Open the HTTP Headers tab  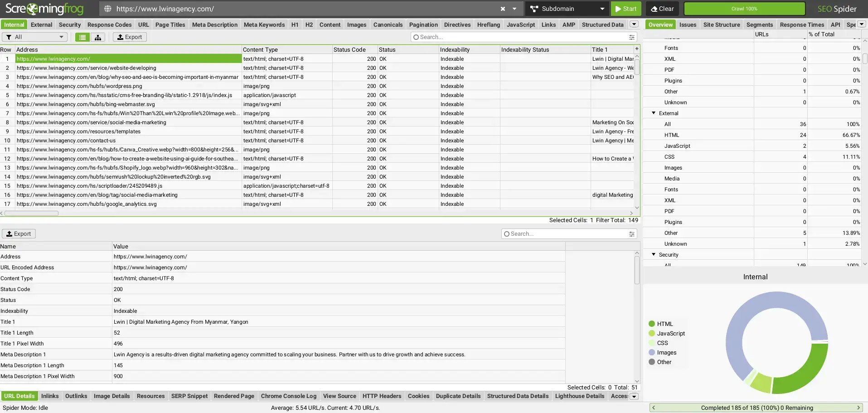(382, 396)
